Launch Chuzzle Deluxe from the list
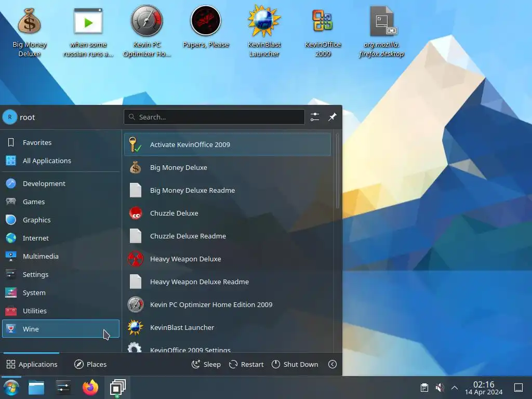The image size is (532, 399). [x=228, y=214]
